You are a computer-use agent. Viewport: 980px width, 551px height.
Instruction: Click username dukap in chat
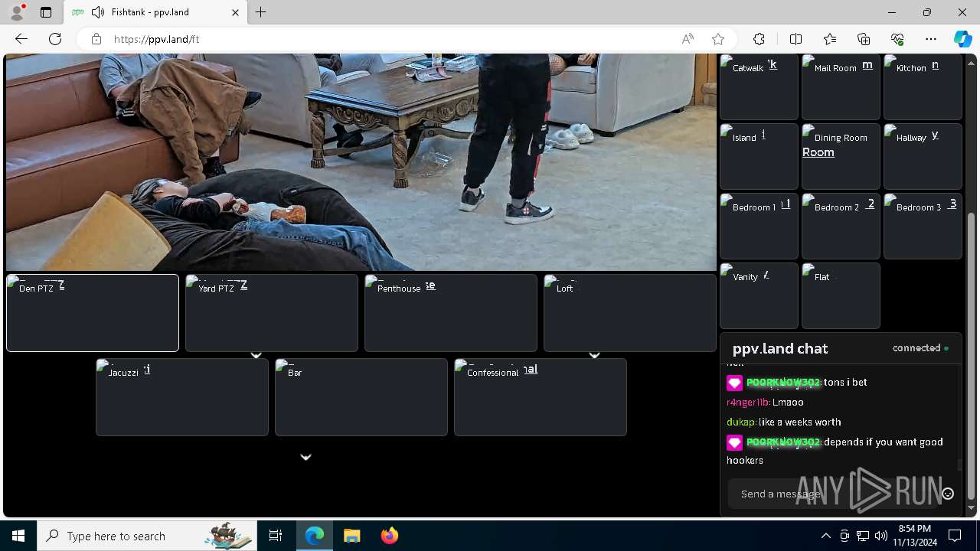click(x=740, y=422)
